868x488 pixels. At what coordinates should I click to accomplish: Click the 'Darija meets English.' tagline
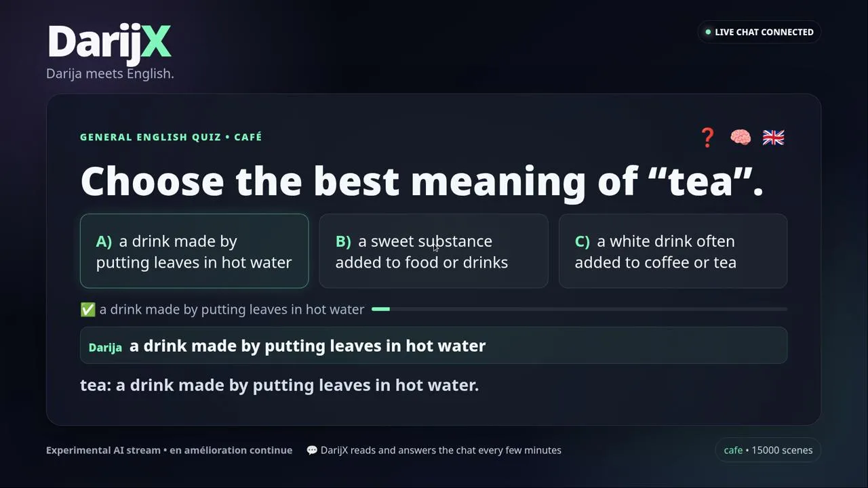[x=110, y=73]
